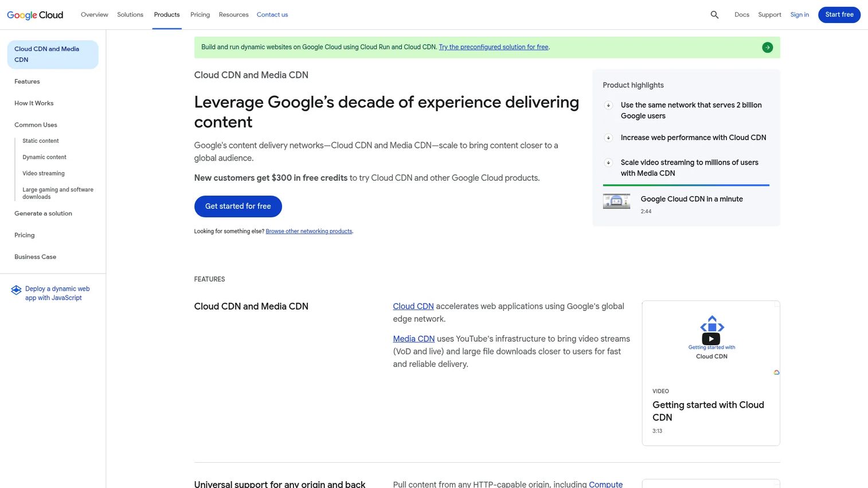
Task: Click the JavaScript deploy icon in sidebar
Action: click(x=16, y=290)
